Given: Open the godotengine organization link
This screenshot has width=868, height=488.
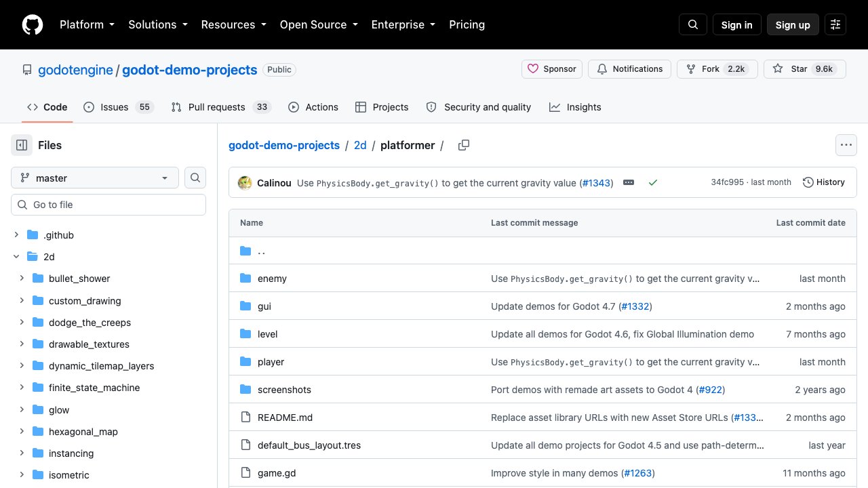Looking at the screenshot, I should tap(75, 70).
